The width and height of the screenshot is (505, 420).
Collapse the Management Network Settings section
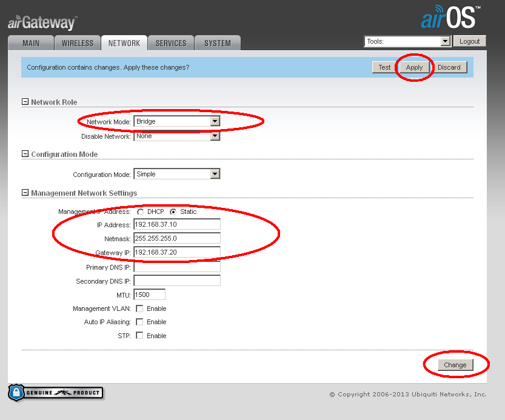pyautogui.click(x=25, y=193)
